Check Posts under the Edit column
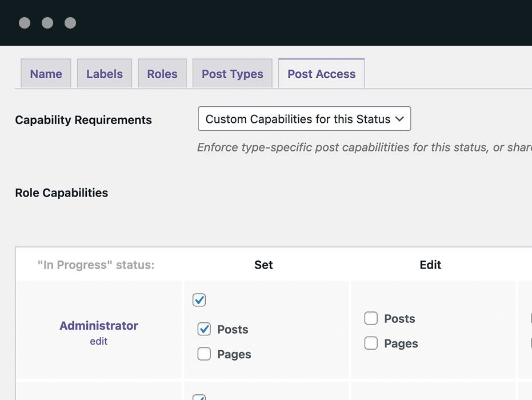532x400 pixels. (371, 318)
